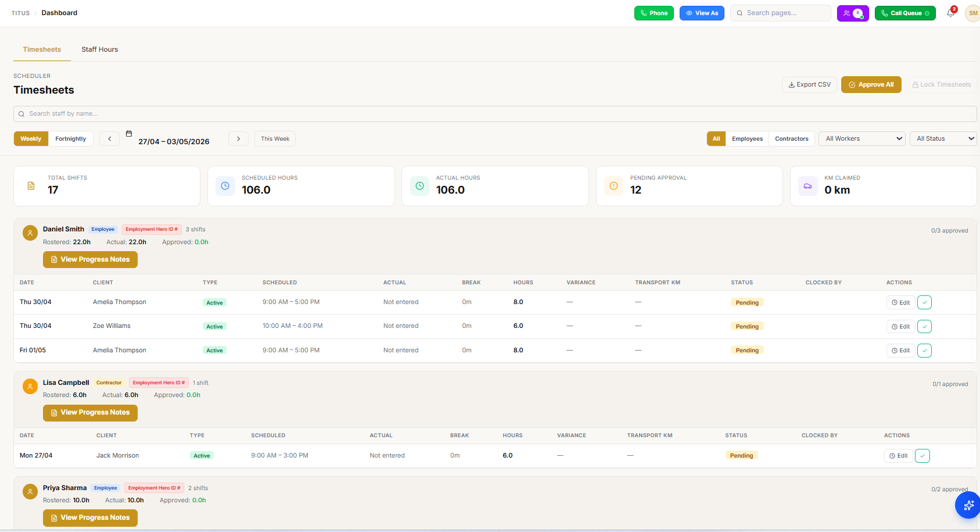Click Lisa Campbell's avatar icon

pos(30,387)
